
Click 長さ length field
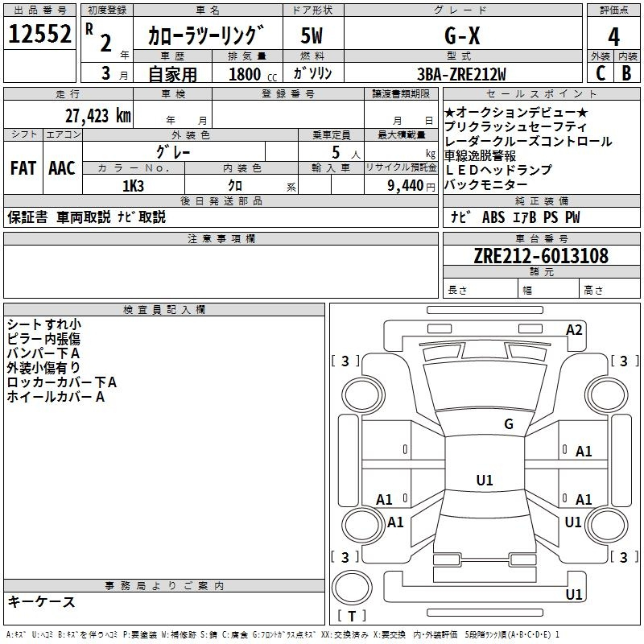(x=480, y=290)
